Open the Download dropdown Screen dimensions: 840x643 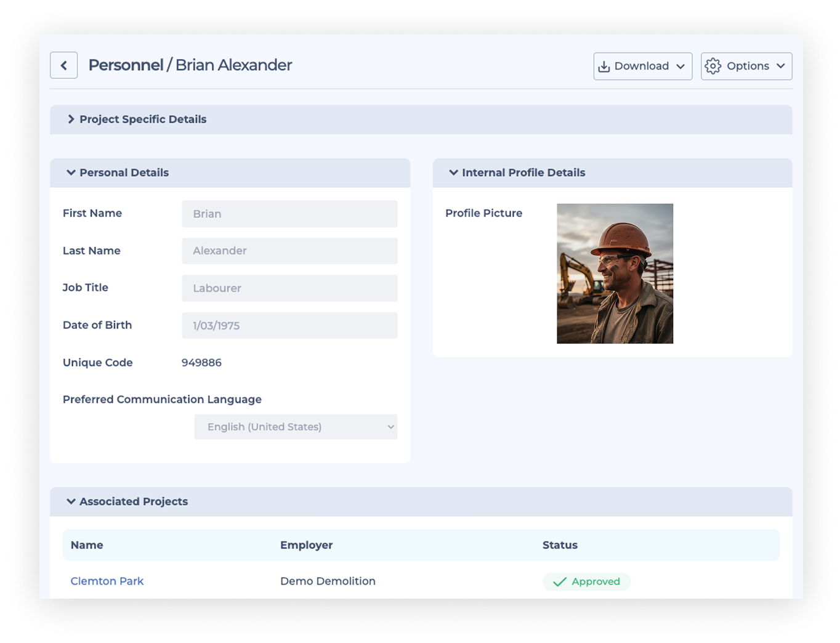pyautogui.click(x=642, y=66)
